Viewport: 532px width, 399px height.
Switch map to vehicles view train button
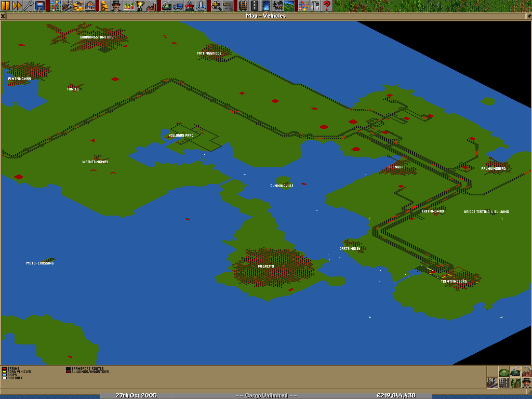(515, 371)
